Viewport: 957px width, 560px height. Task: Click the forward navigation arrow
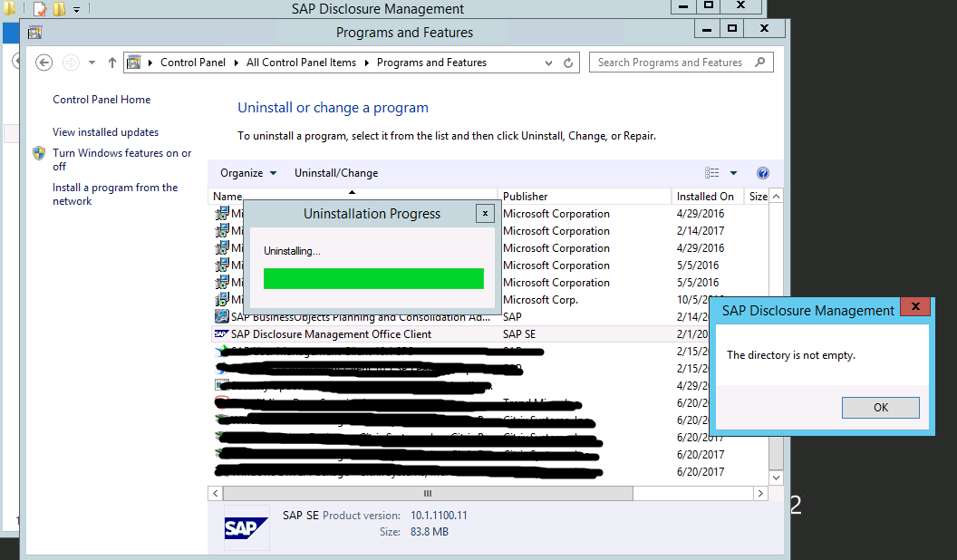click(72, 63)
